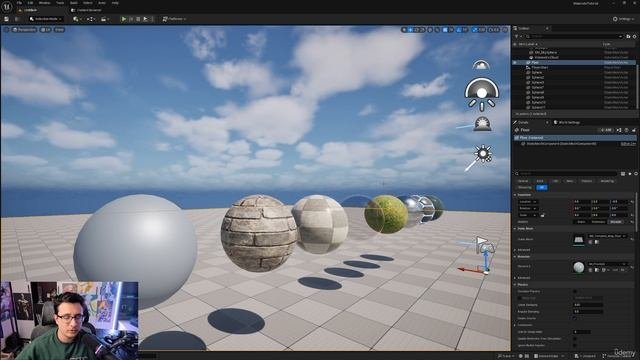Select the General filter in Details
Image resolution: width=640 pixels, height=360 pixels.
click(523, 181)
